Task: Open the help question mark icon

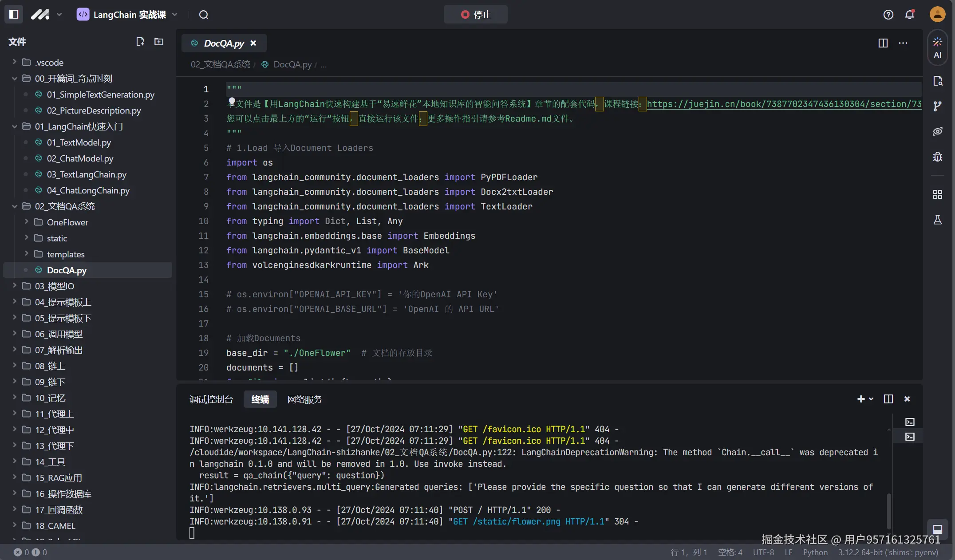Action: (x=888, y=15)
